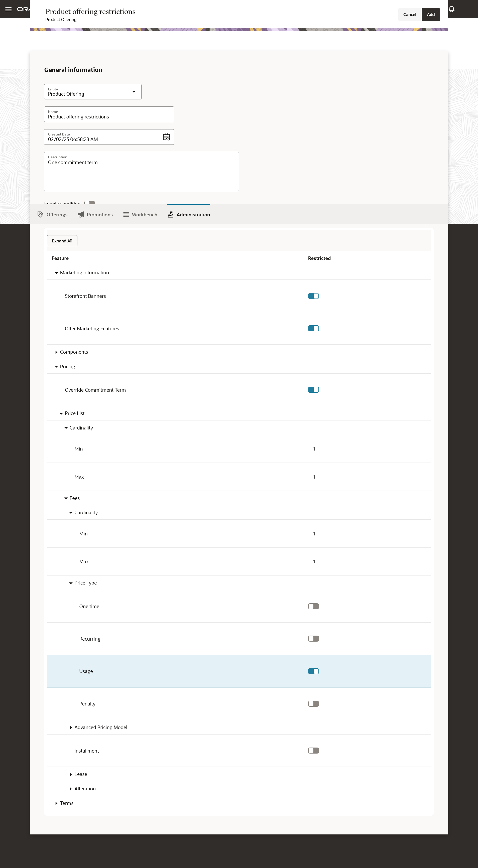This screenshot has width=478, height=868.
Task: Toggle the Override Commitment Term restriction
Action: (313, 389)
